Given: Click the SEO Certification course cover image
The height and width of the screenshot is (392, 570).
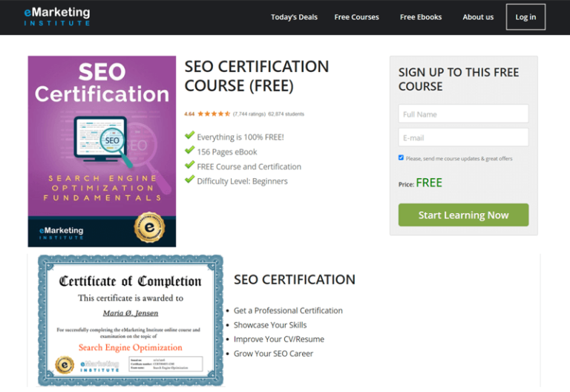Looking at the screenshot, I should click(x=102, y=151).
